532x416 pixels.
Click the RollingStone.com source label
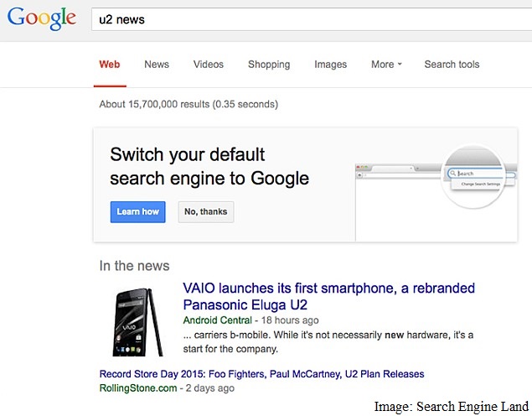[x=138, y=387]
